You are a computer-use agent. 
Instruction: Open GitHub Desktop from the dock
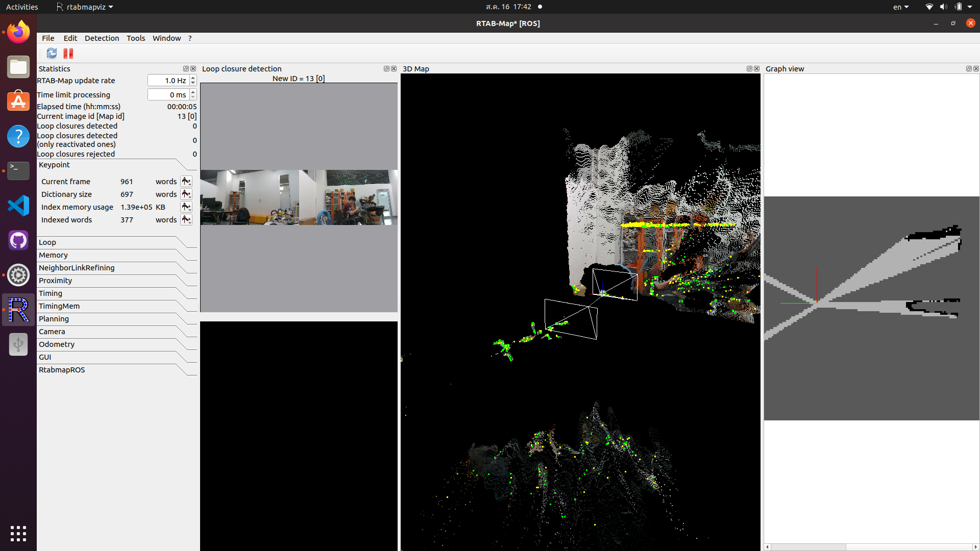pyautogui.click(x=18, y=240)
